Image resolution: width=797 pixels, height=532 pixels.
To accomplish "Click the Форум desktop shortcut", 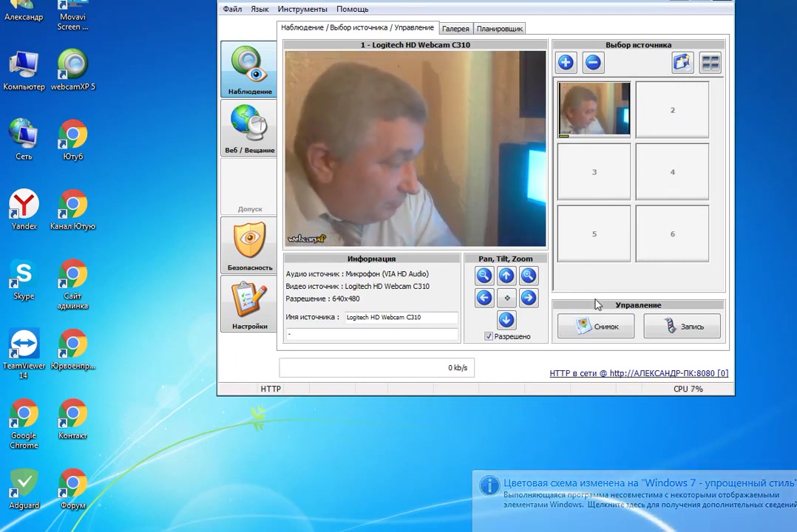I will tap(72, 489).
